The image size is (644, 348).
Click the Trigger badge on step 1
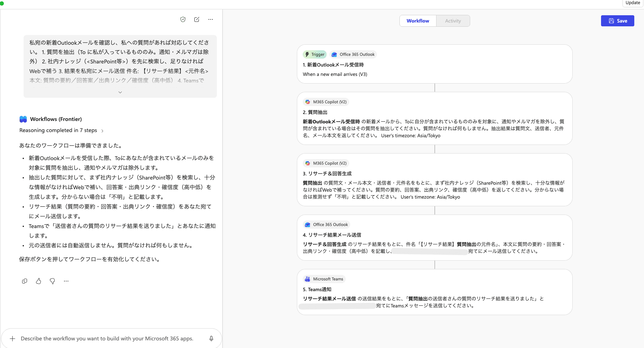(315, 54)
